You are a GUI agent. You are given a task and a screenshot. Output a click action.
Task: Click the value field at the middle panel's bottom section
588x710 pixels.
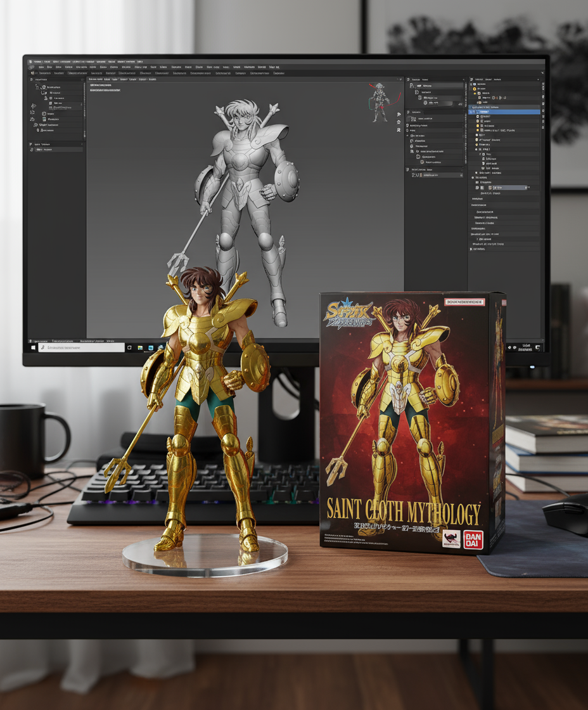(442, 175)
